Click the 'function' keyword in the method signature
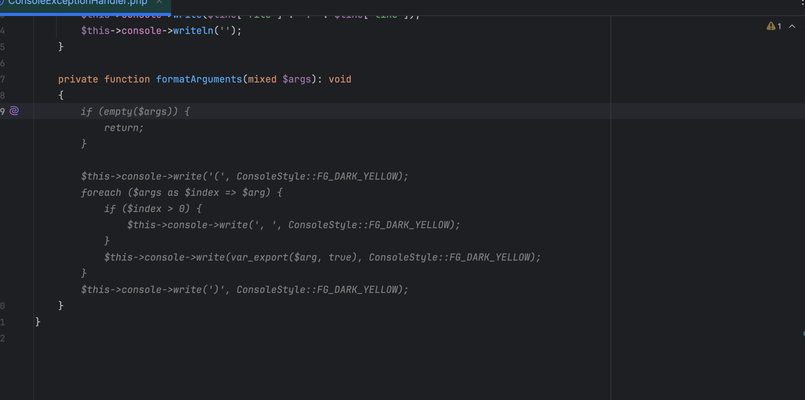The width and height of the screenshot is (805, 400). (x=127, y=79)
